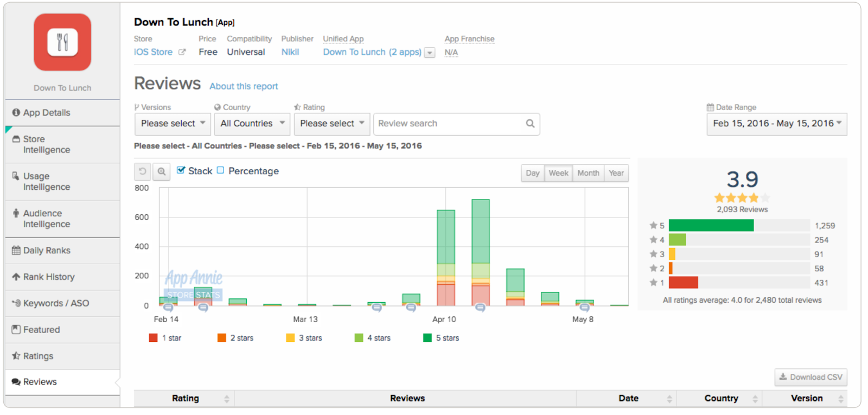Click the average rating stars display
868x415 pixels.
(742, 198)
